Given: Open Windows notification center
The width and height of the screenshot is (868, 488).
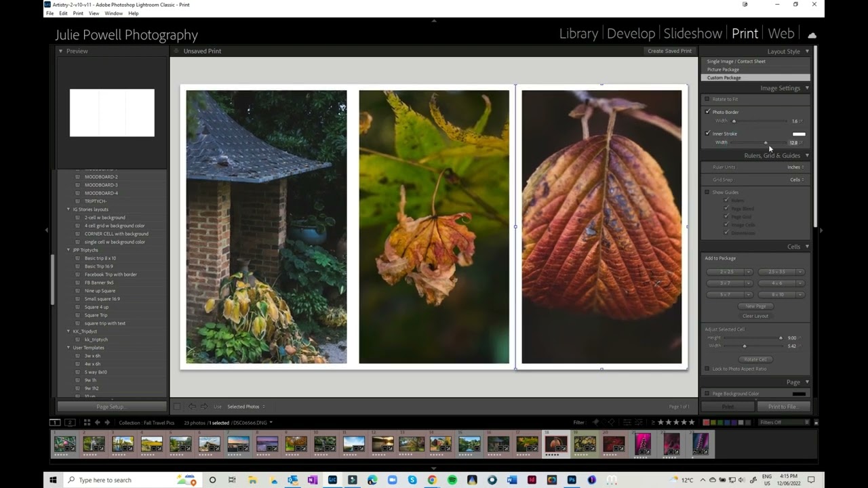Looking at the screenshot, I should click(810, 480).
